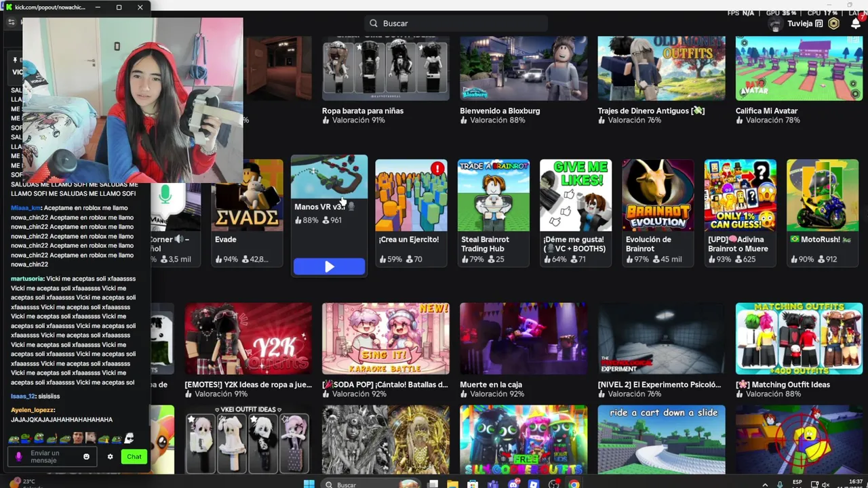Open ride a cart down a slide thumbnail

pos(661,440)
